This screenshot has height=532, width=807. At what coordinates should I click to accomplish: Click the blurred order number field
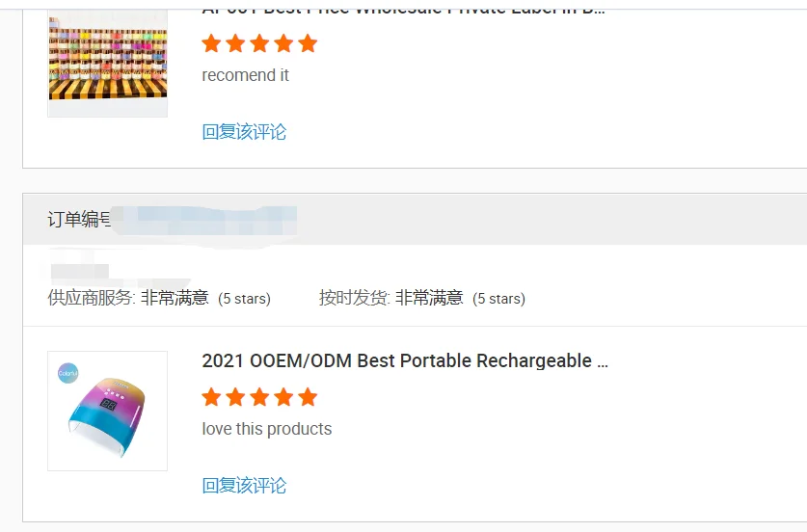tap(203, 220)
